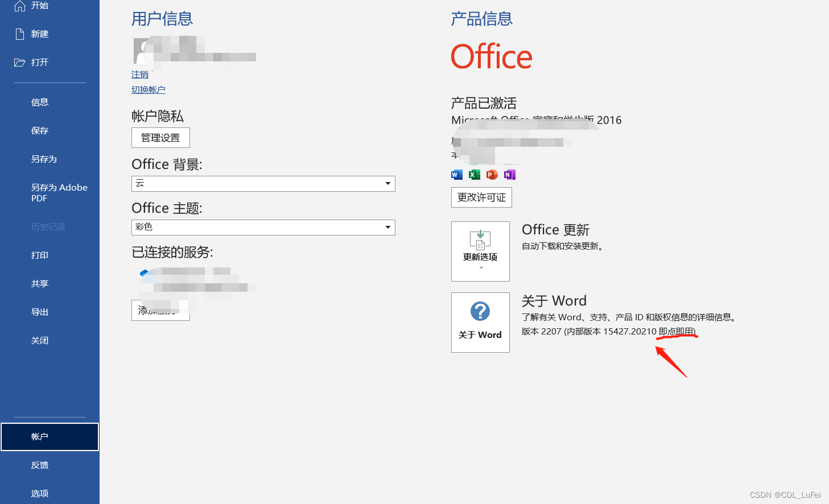
Task: Click the Word application icon under 产品已激活
Action: coord(456,175)
